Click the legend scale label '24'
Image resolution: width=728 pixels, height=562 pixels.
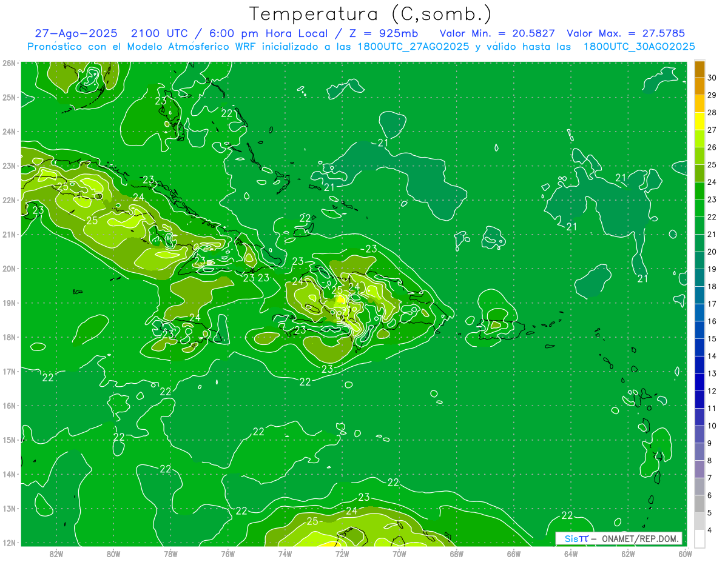pyautogui.click(x=712, y=182)
